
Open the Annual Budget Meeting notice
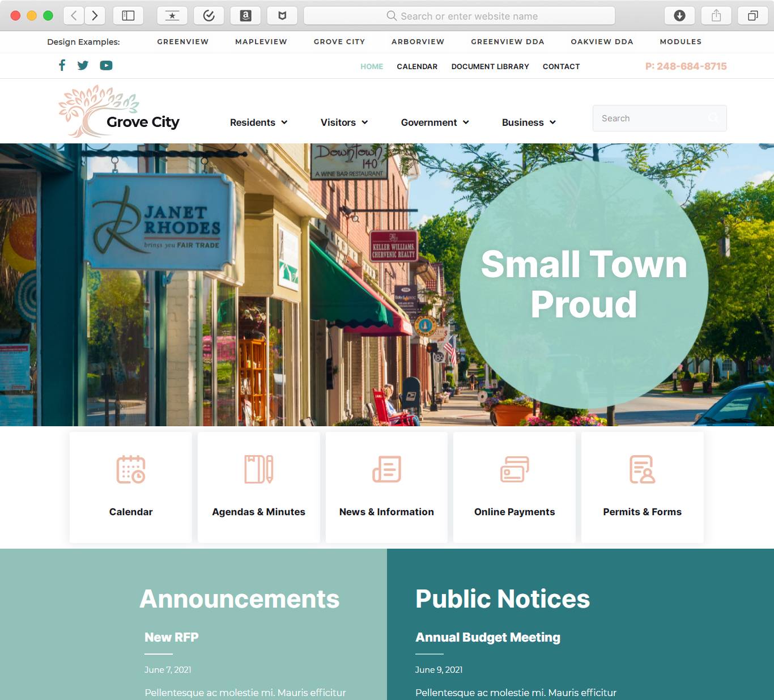(x=488, y=637)
